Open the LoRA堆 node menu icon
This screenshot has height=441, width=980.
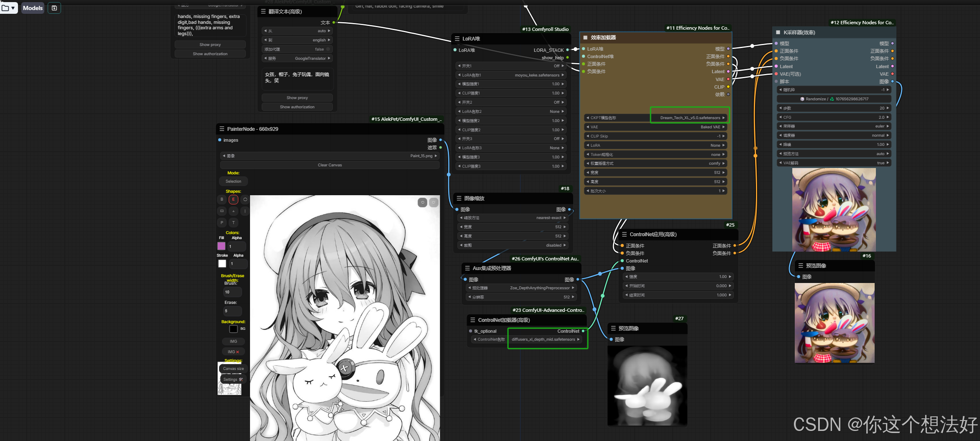click(x=457, y=38)
